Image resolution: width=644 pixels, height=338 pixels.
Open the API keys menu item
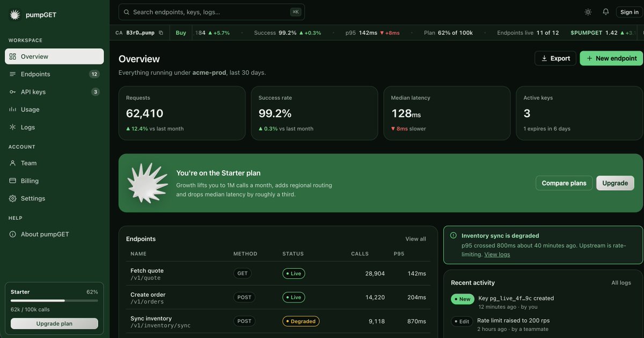pyautogui.click(x=54, y=92)
